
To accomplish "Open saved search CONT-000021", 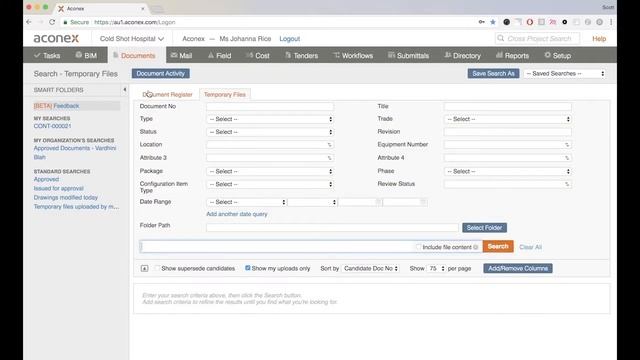I will pos(52,126).
